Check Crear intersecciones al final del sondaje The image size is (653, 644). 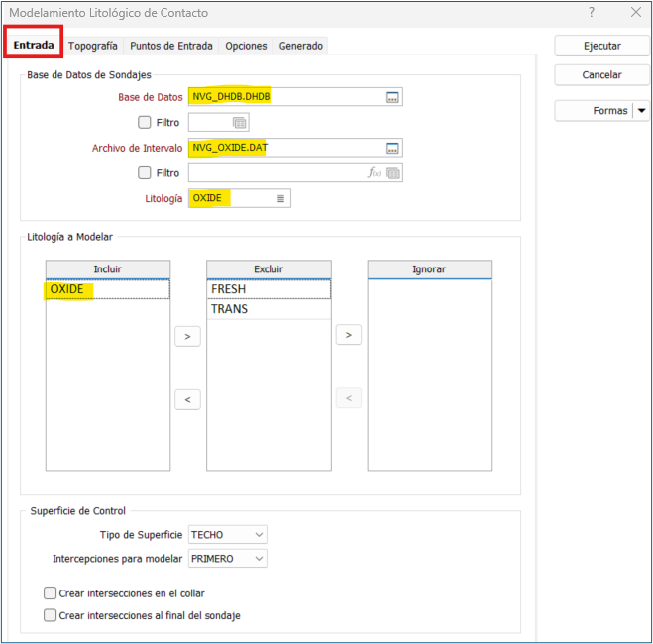click(51, 615)
